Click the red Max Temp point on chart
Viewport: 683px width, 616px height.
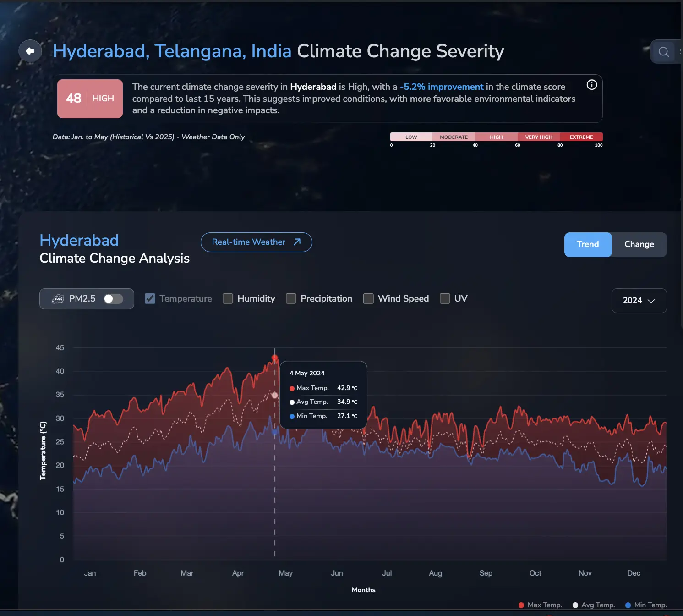coord(275,357)
